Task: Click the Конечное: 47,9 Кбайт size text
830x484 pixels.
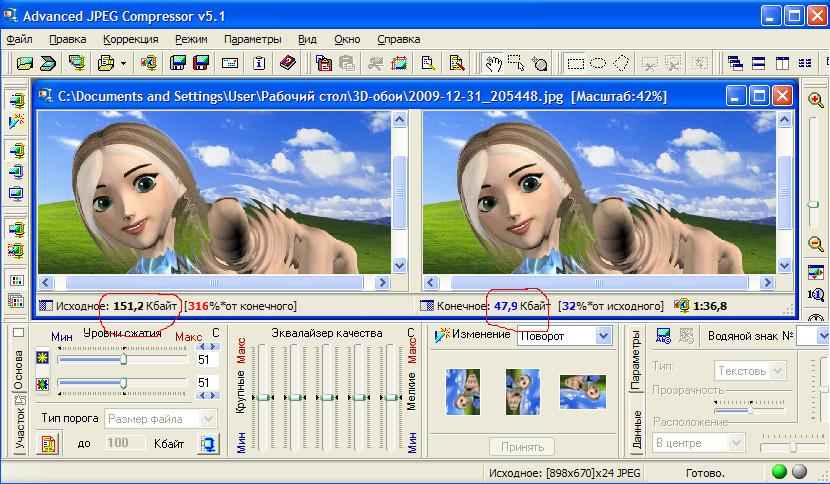Action: [492, 306]
